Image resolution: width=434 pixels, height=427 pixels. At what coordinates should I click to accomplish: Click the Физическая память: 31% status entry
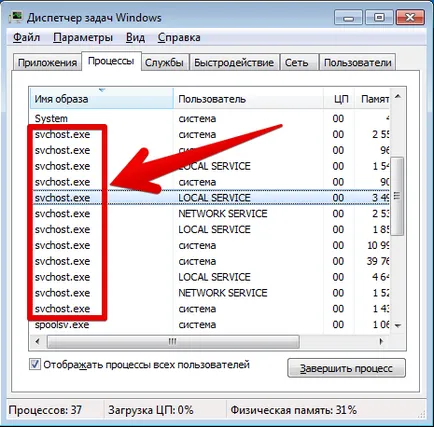click(293, 410)
